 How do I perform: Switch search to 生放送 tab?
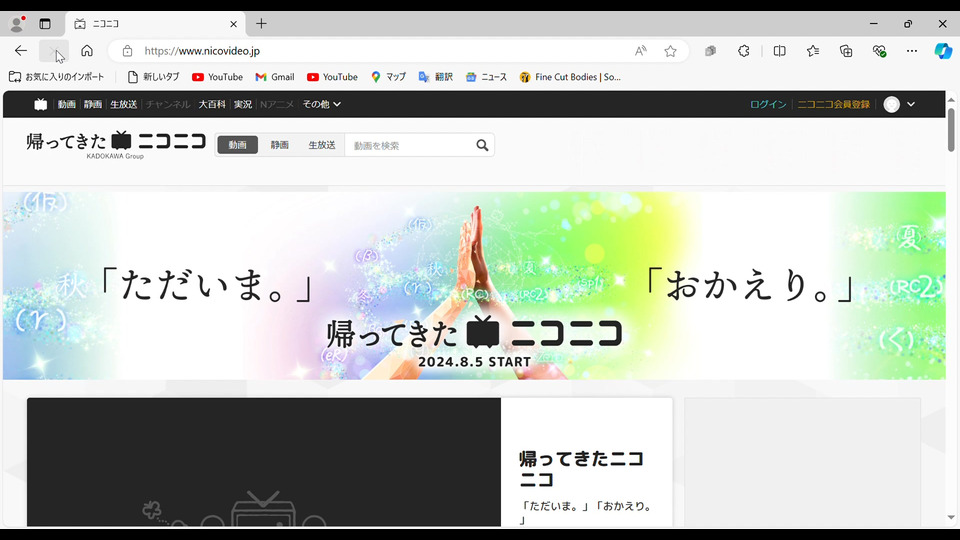(322, 145)
